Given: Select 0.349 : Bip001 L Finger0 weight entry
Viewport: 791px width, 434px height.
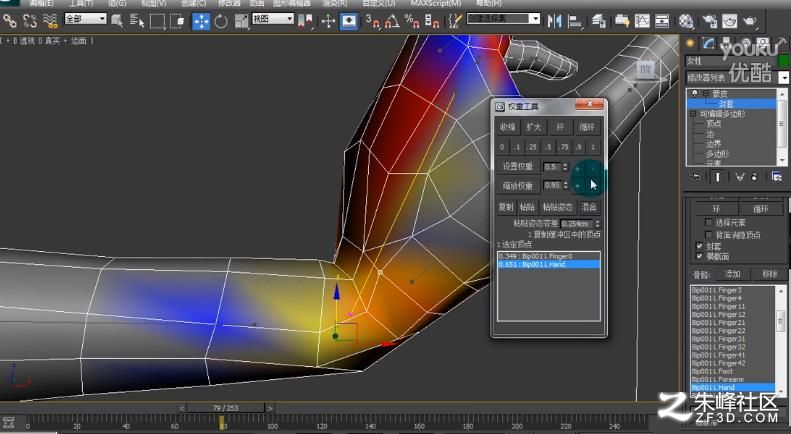Looking at the screenshot, I should pyautogui.click(x=549, y=256).
